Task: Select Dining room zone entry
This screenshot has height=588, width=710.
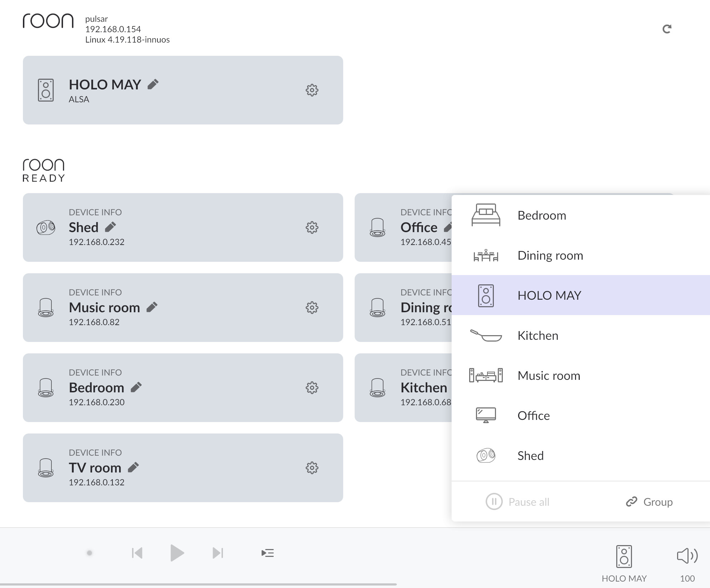Action: [x=550, y=255]
